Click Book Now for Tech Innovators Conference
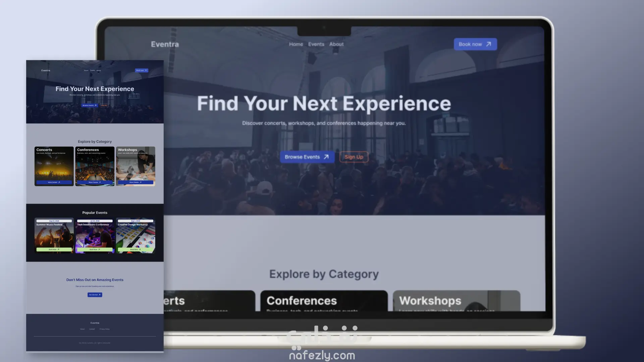Screen dimensions: 644x362 95,249
